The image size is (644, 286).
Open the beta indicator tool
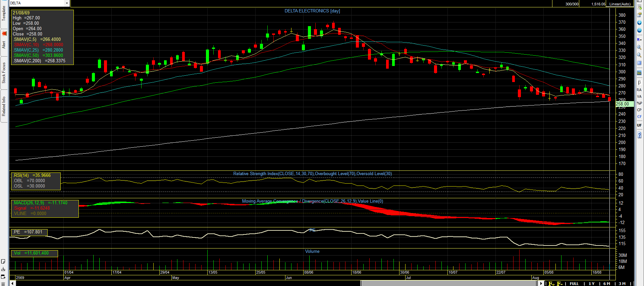click(x=639, y=82)
